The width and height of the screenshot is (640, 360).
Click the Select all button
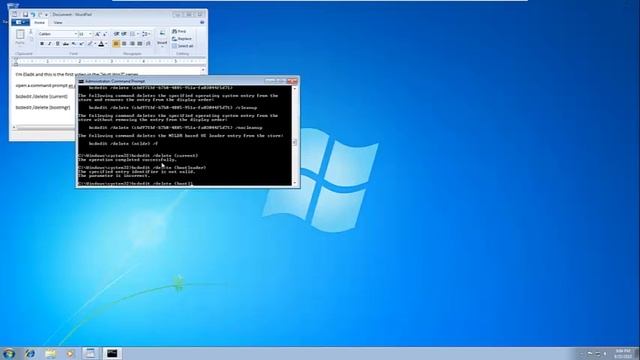(182, 46)
